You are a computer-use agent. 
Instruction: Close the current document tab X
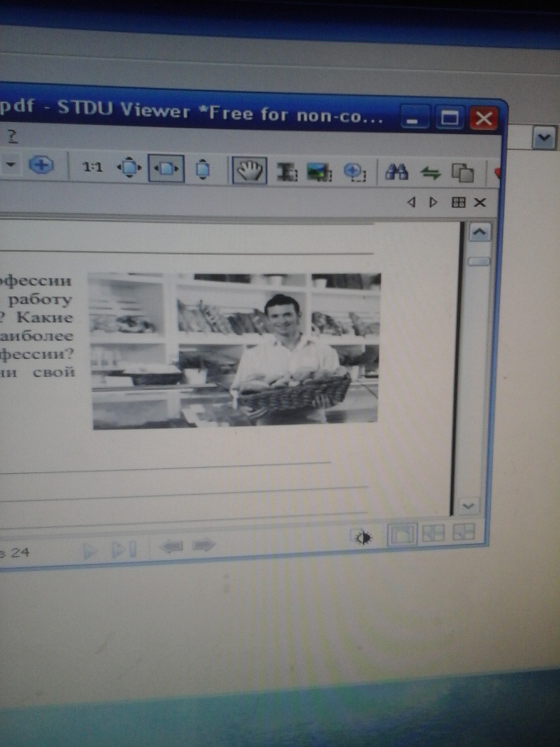[x=480, y=202]
